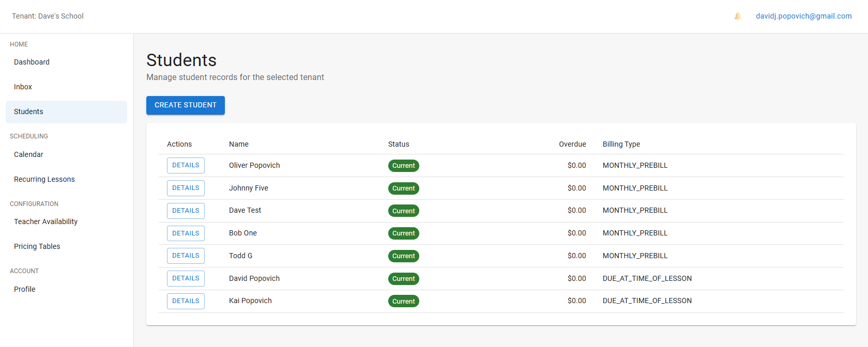The height and width of the screenshot is (347, 868).
Task: Click the name Todd G
Action: [x=241, y=256]
